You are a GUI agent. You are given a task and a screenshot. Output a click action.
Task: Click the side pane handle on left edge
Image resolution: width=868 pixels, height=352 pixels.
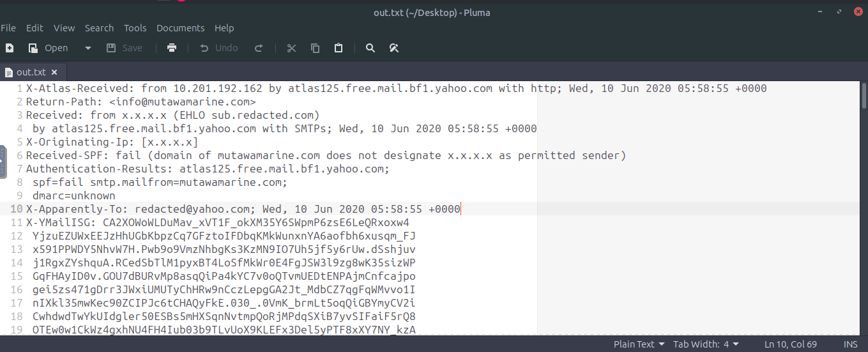click(3, 162)
